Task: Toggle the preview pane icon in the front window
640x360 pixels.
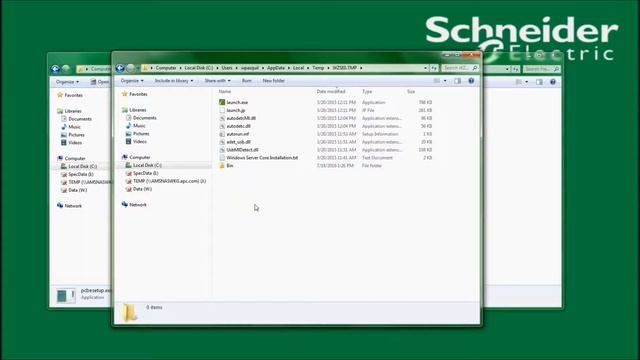Action: pyautogui.click(x=458, y=81)
